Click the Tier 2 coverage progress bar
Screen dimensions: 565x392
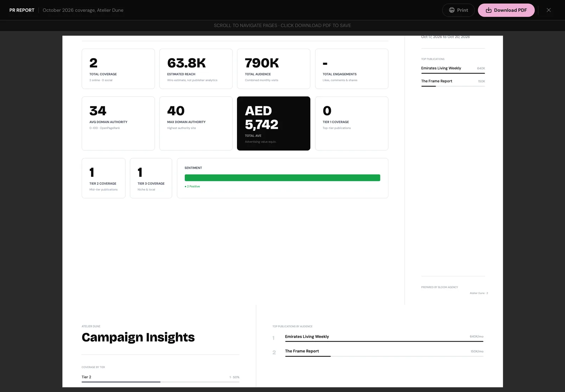[x=160, y=382]
